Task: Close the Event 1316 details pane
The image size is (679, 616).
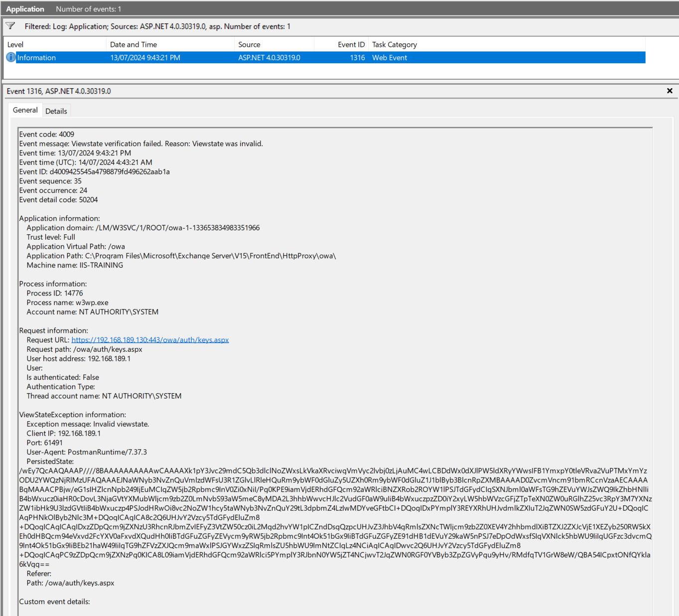Action: click(670, 91)
